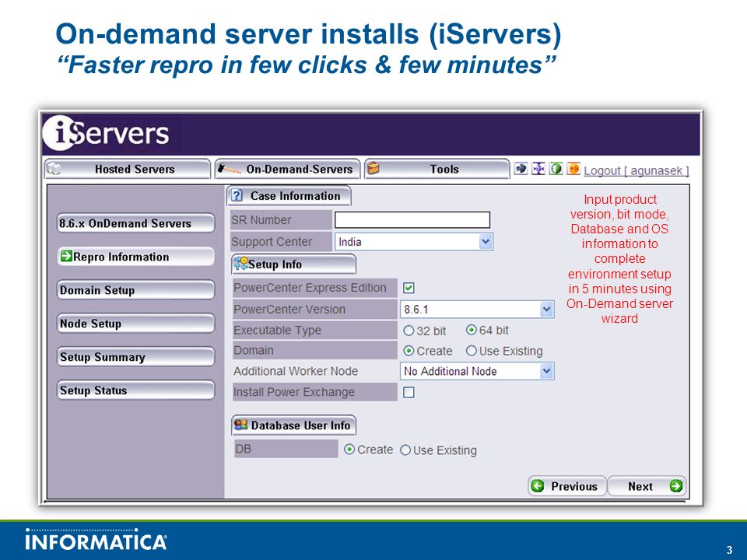Viewport: 747px width, 560px height.
Task: Open Case Information section tab
Action: tap(289, 196)
